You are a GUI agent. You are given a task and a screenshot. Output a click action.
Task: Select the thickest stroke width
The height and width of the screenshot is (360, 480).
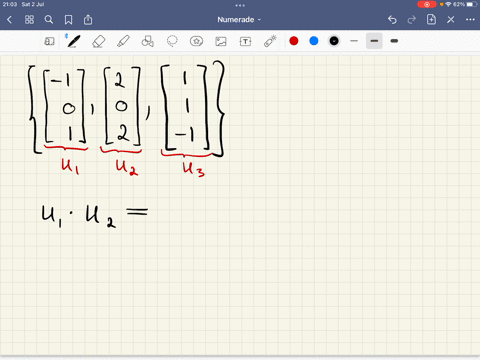394,41
